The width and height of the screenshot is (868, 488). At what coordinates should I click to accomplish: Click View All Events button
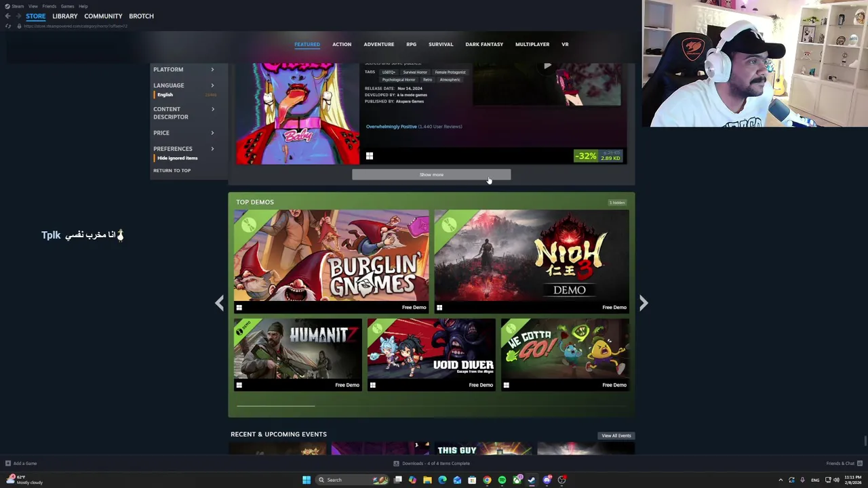coord(616,436)
